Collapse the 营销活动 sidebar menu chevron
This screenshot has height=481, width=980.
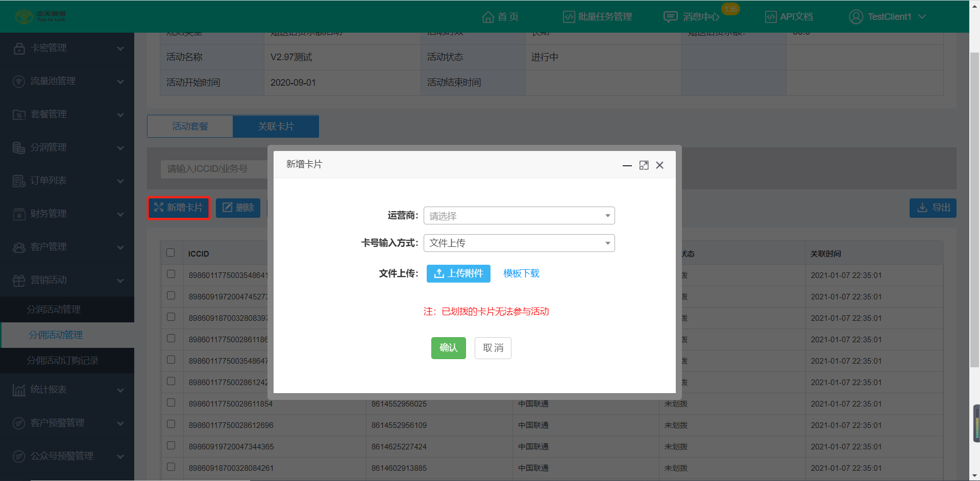(120, 281)
